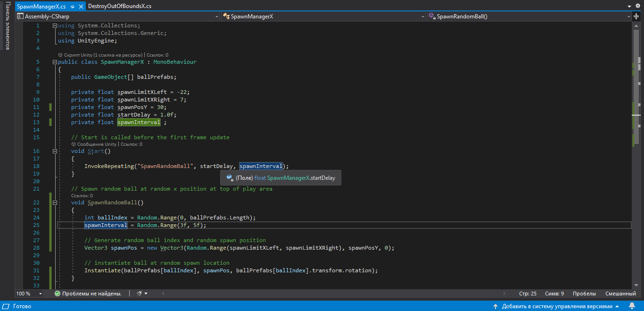Collapse the Start() method body
Image resolution: width=644 pixels, height=311 pixels.
pyautogui.click(x=55, y=151)
